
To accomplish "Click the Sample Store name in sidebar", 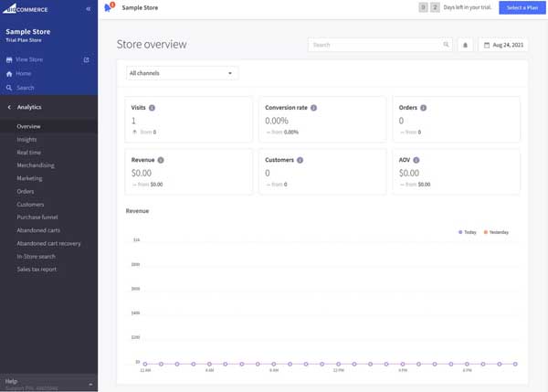I will (28, 32).
